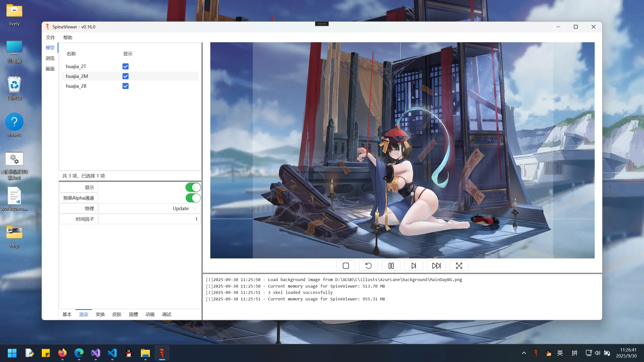Open the 帮助 menu

tap(68, 37)
